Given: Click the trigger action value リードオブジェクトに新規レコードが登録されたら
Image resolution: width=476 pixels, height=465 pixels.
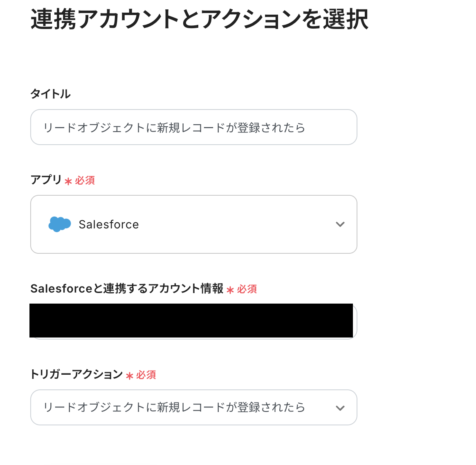Looking at the screenshot, I should [174, 407].
